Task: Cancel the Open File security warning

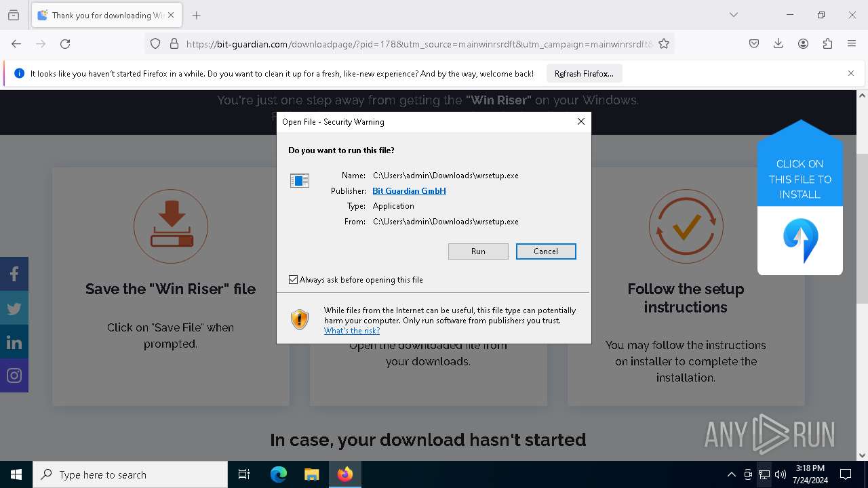Action: [x=546, y=251]
